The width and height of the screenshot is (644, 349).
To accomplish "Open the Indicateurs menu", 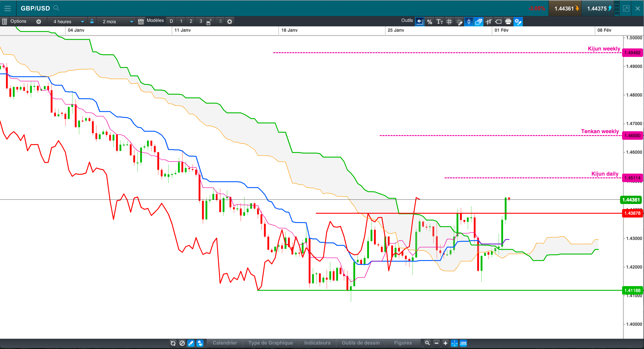I will pyautogui.click(x=317, y=343).
